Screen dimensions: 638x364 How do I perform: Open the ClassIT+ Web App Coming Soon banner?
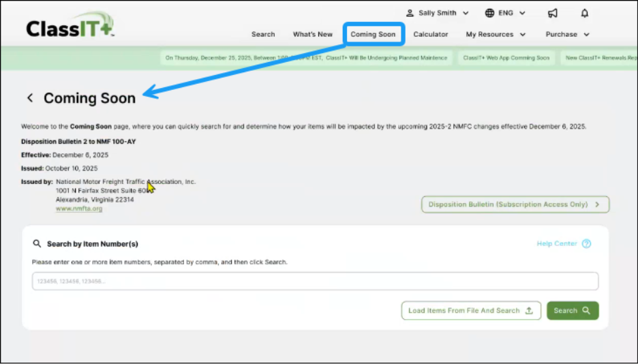506,58
